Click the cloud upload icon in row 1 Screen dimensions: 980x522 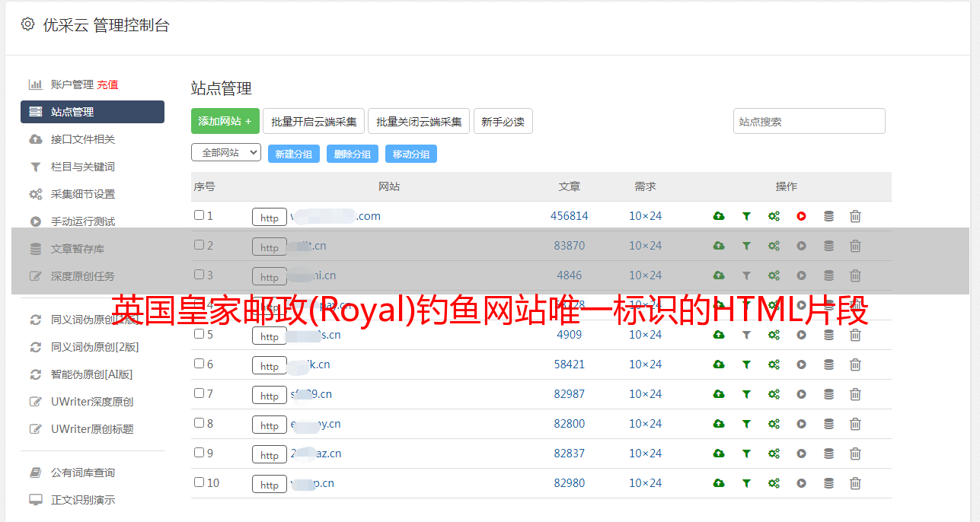[x=719, y=216]
